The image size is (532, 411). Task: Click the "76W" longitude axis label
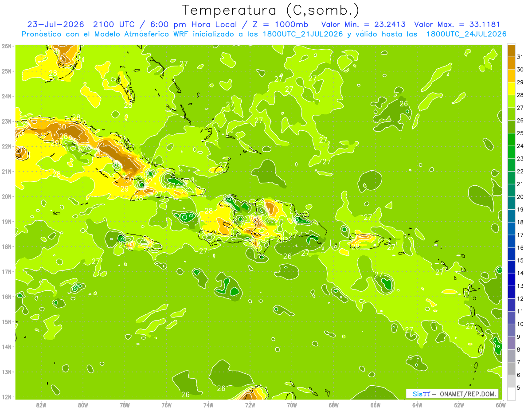(x=167, y=405)
